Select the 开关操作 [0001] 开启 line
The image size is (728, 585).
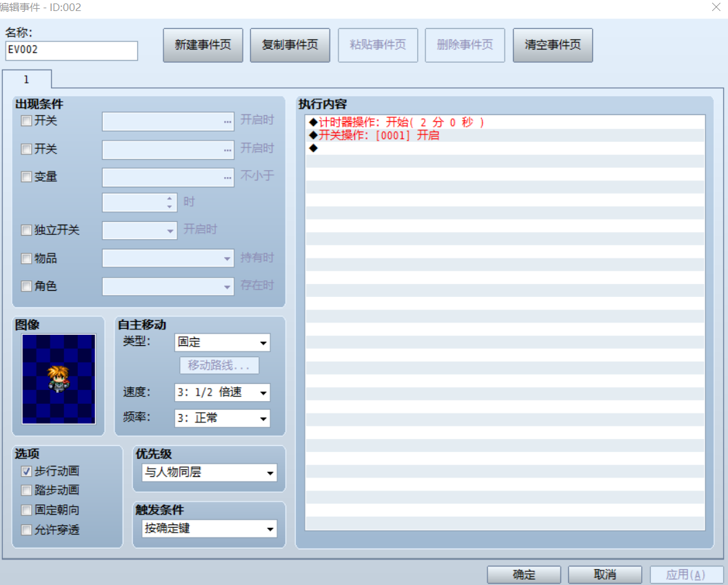[505, 136]
